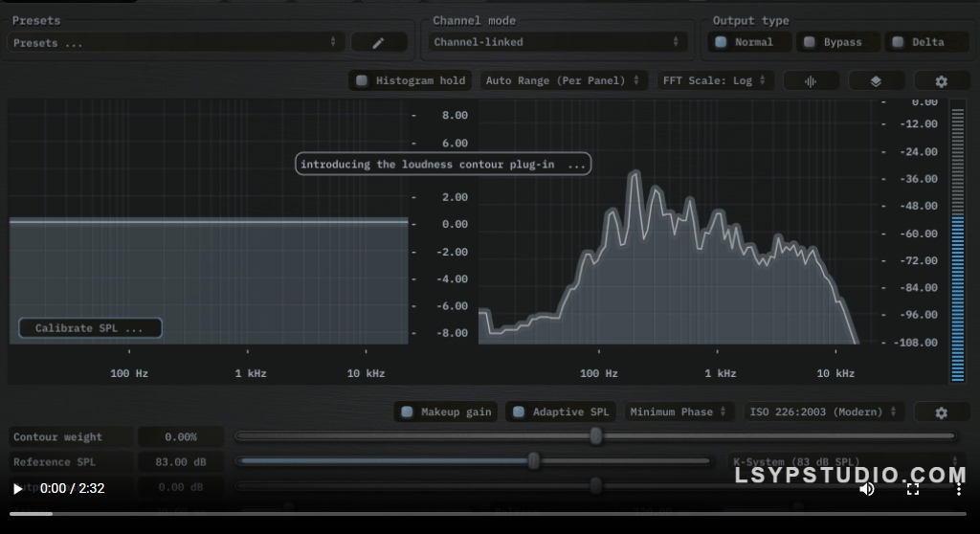Select Delta output type
980x534 pixels.
(x=925, y=42)
